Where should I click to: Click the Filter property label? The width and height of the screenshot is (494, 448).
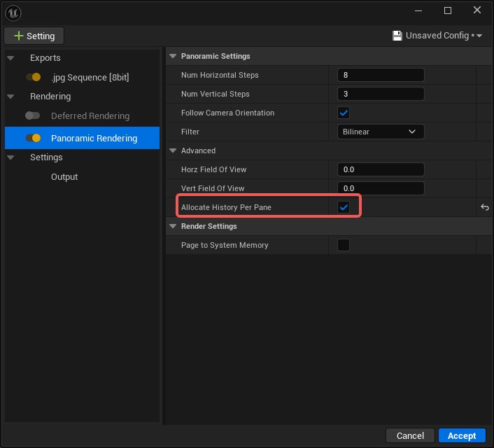(x=190, y=132)
